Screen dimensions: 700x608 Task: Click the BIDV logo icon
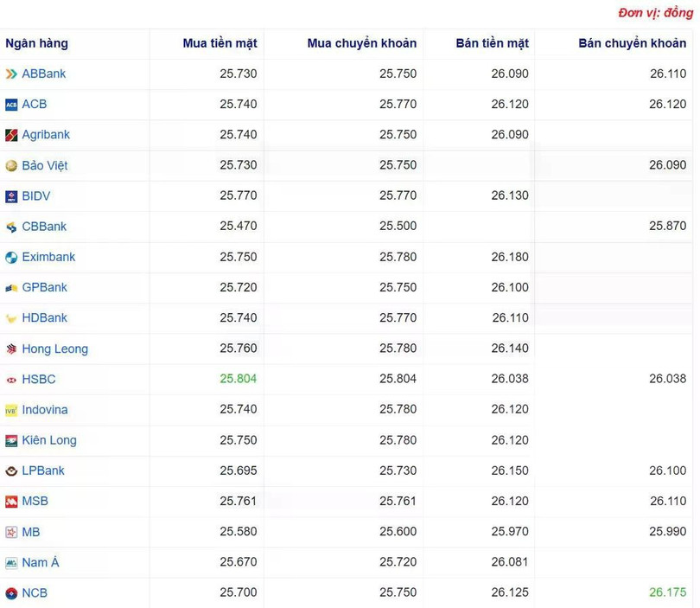coord(11,196)
